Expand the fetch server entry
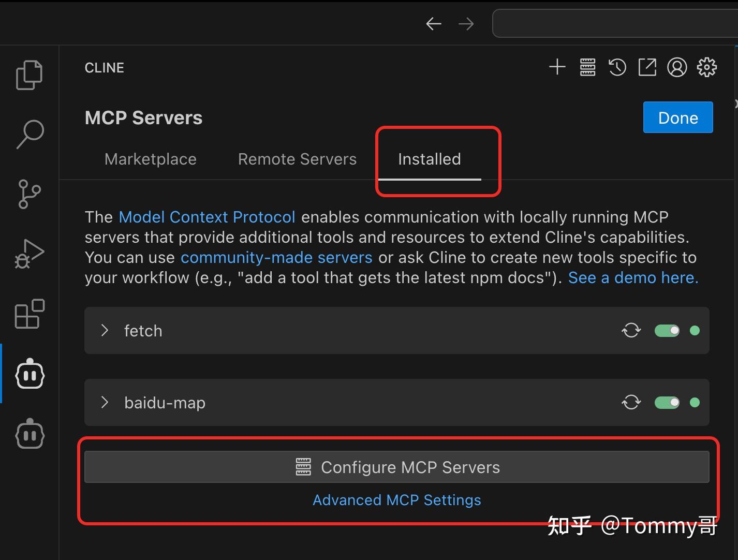The image size is (738, 560). coord(105,330)
